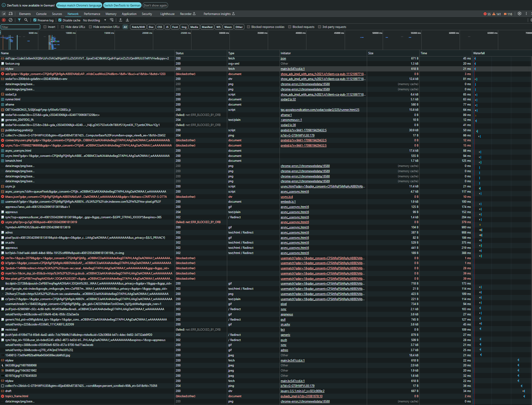The image size is (532, 405).
Task: Open the Lighthouse tab
Action: click(167, 14)
